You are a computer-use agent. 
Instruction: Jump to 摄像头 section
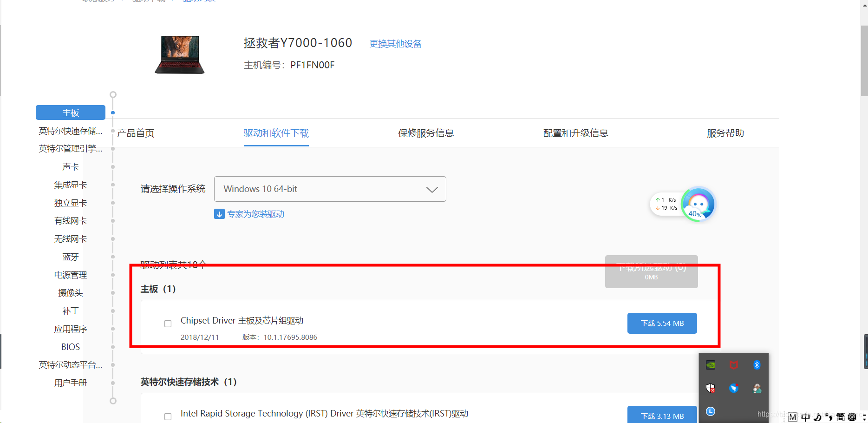71,292
